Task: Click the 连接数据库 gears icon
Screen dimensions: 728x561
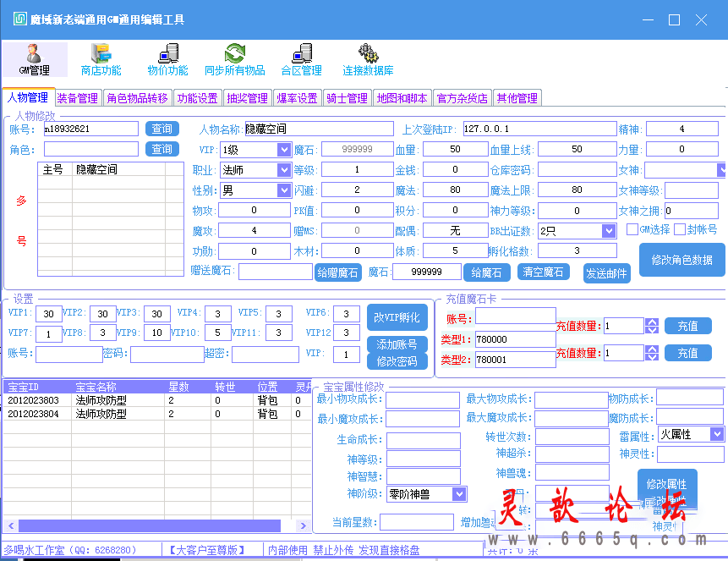Action: pyautogui.click(x=368, y=59)
